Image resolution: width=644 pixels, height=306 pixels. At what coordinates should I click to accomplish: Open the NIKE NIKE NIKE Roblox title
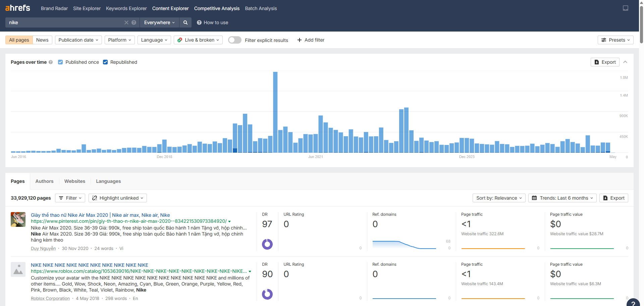90,265
